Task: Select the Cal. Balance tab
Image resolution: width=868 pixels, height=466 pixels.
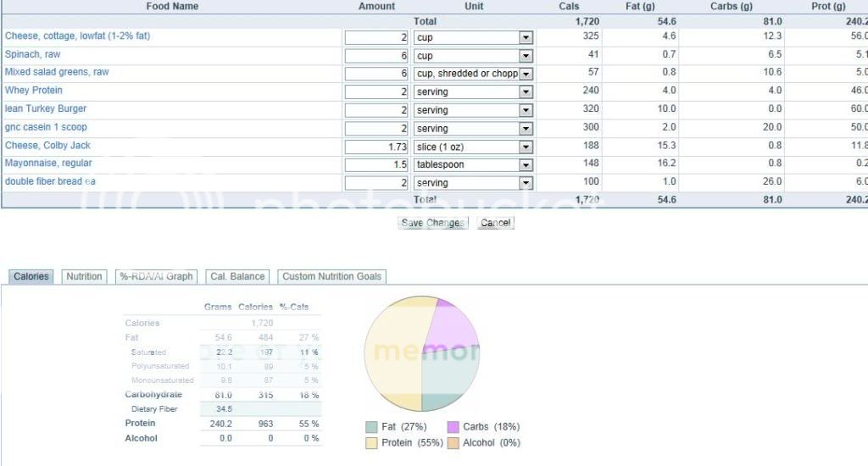Action: 237,276
